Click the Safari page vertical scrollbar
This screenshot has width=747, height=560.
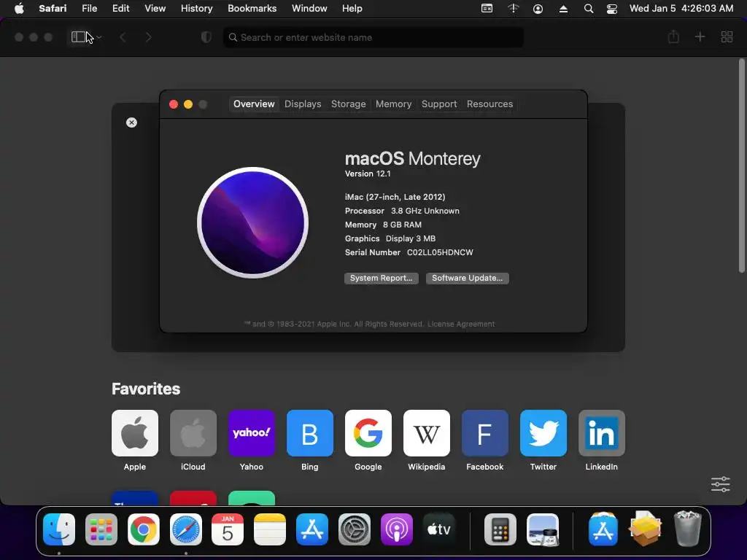[x=741, y=166]
